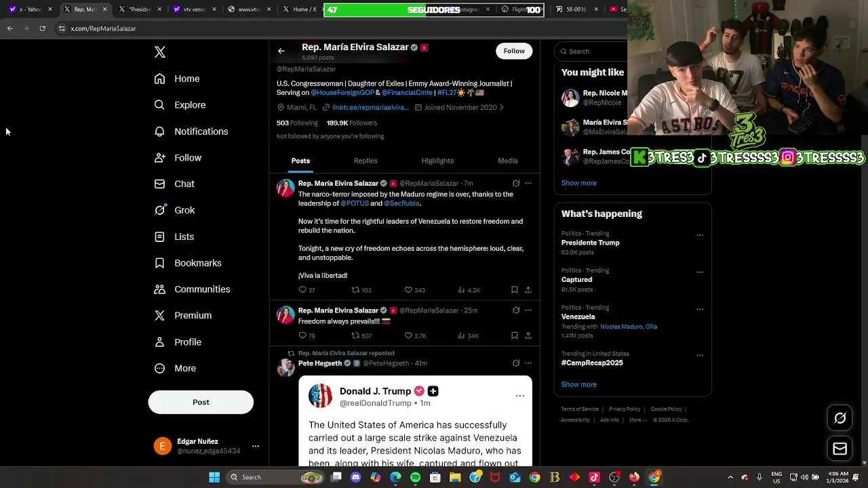Open Notifications in sidebar
The height and width of the screenshot is (488, 868).
click(191, 131)
